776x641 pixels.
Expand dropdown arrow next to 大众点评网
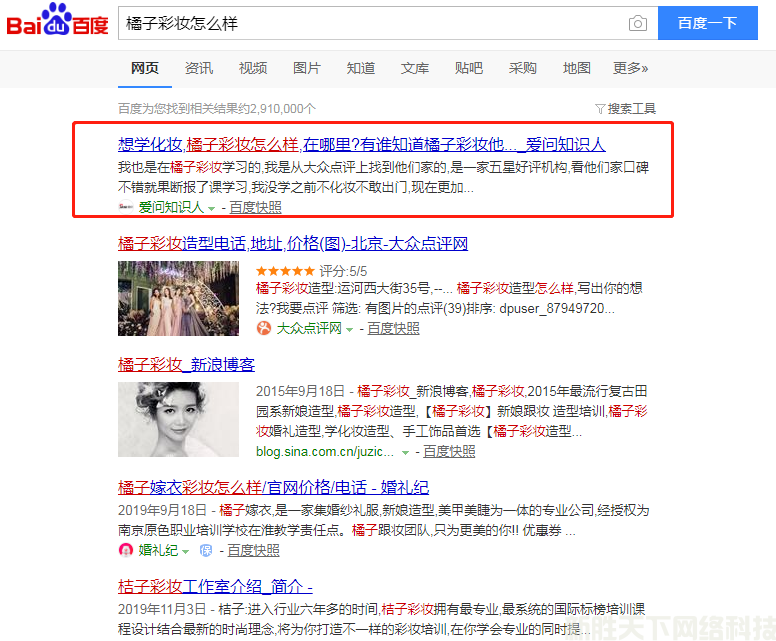coord(350,329)
